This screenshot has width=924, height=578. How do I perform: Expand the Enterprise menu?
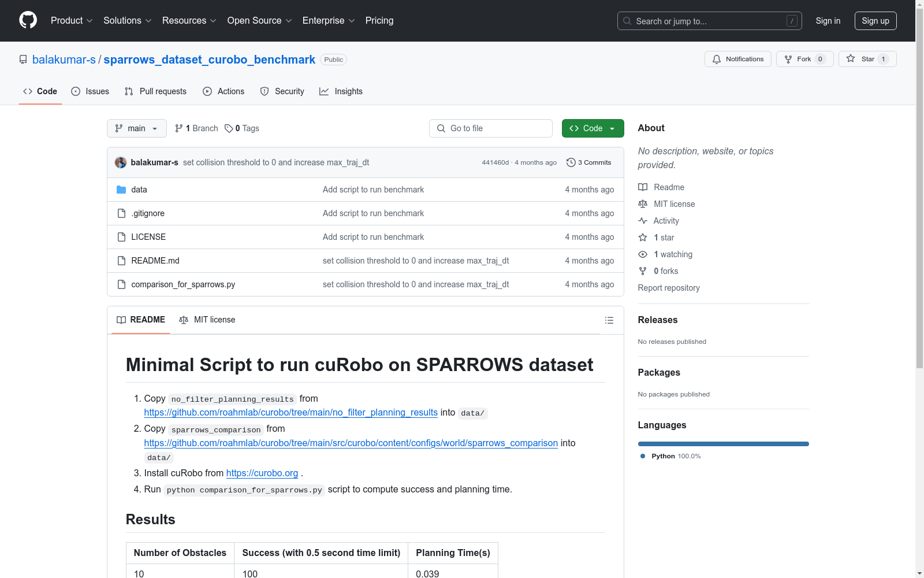(329, 21)
